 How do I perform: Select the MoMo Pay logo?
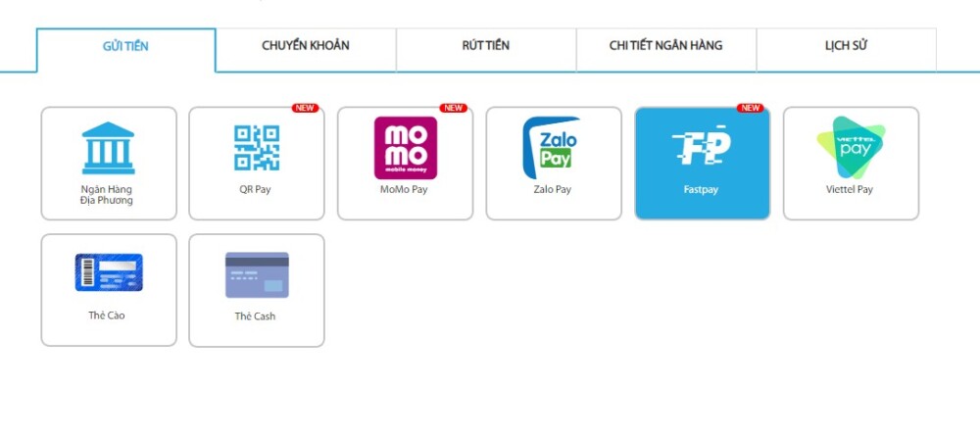coord(406,148)
